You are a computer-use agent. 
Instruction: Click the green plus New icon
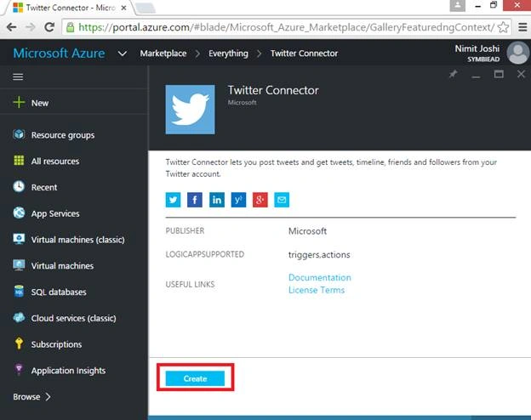tap(19, 102)
